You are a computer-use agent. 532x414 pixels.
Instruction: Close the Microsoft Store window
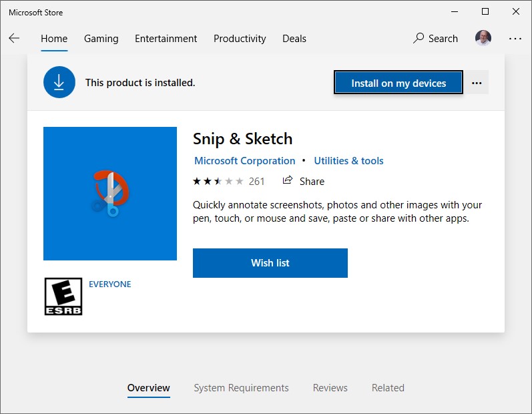[516, 11]
